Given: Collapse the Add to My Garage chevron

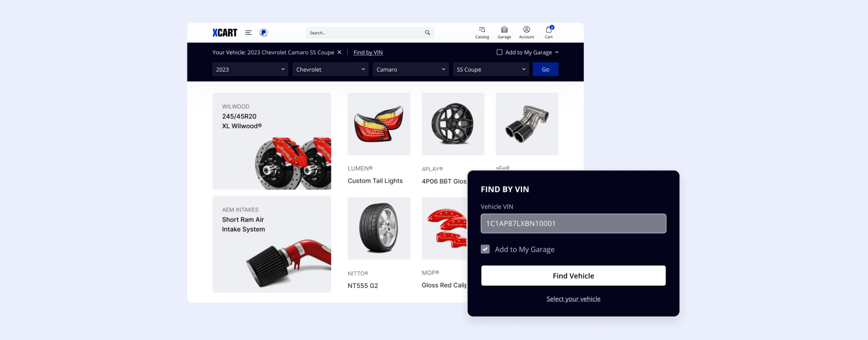Looking at the screenshot, I should (x=556, y=52).
